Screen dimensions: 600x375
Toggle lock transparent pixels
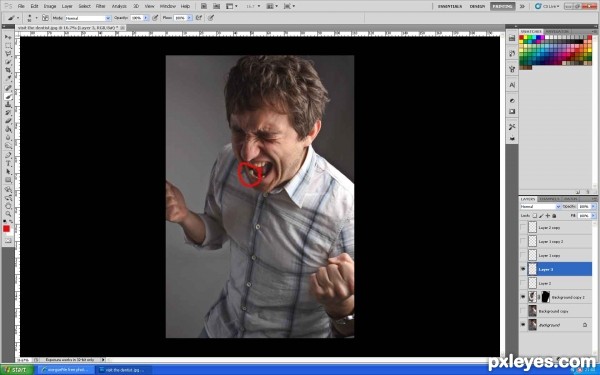pos(535,216)
